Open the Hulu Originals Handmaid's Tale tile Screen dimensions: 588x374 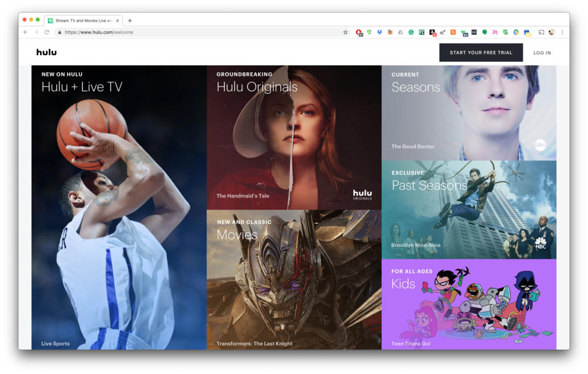(x=294, y=138)
